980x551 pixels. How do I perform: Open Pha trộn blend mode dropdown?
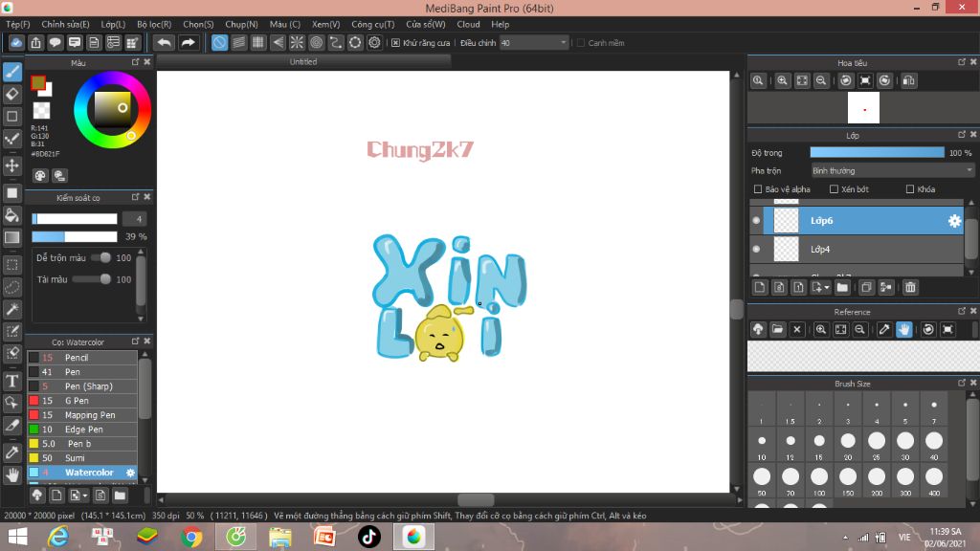click(892, 170)
